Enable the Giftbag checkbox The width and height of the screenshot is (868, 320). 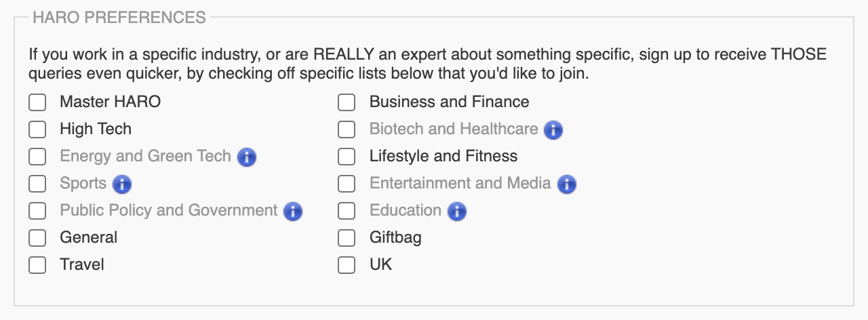coord(347,238)
